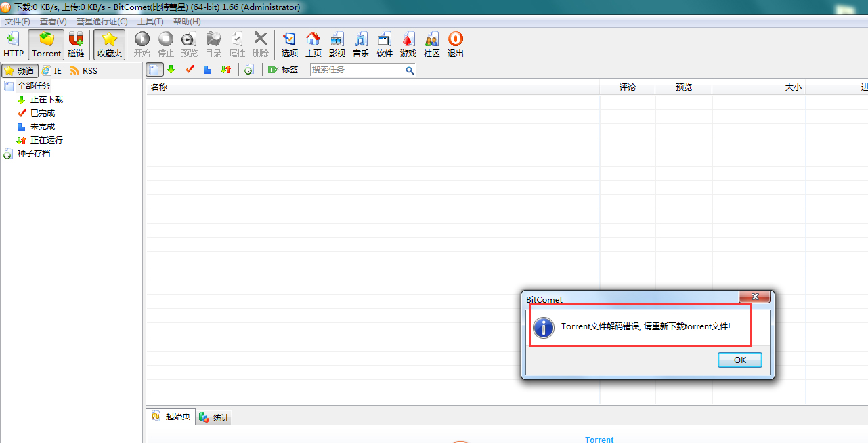Click the Torrent open toolbar button

coord(47,44)
